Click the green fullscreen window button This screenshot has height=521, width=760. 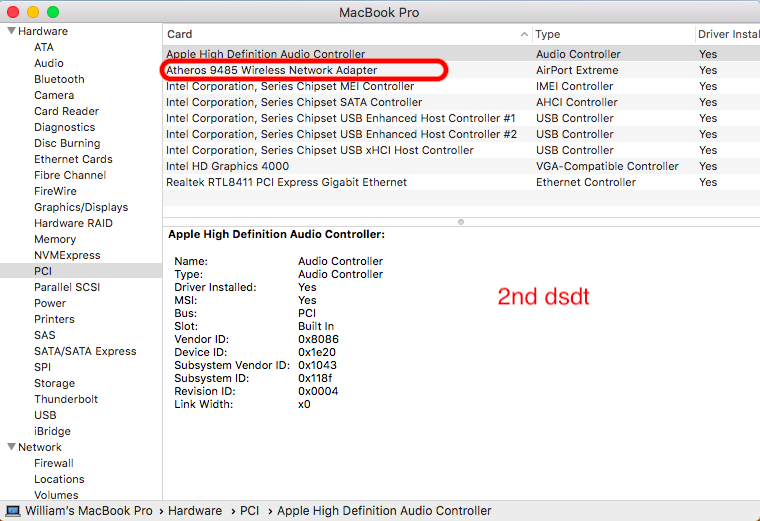click(x=53, y=12)
